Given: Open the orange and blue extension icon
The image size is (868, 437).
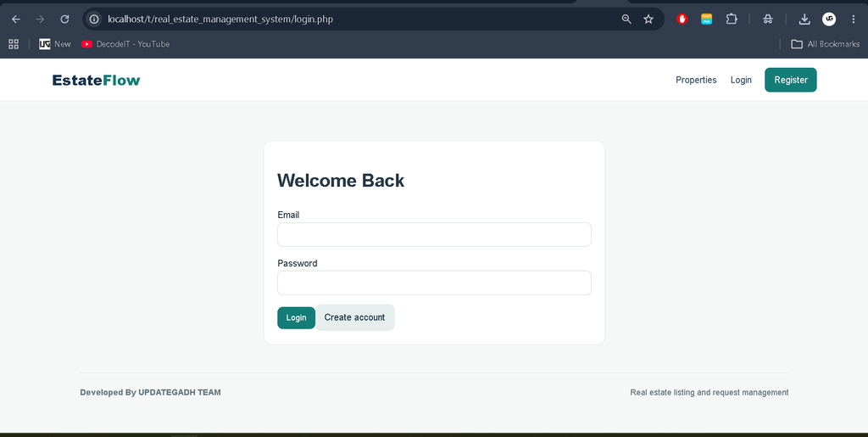Looking at the screenshot, I should coord(706,20).
